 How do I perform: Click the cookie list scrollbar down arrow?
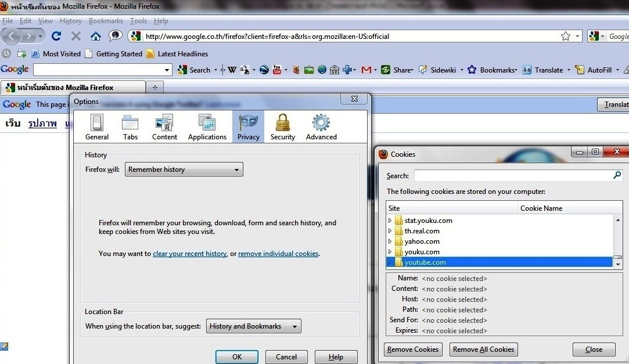pyautogui.click(x=618, y=265)
